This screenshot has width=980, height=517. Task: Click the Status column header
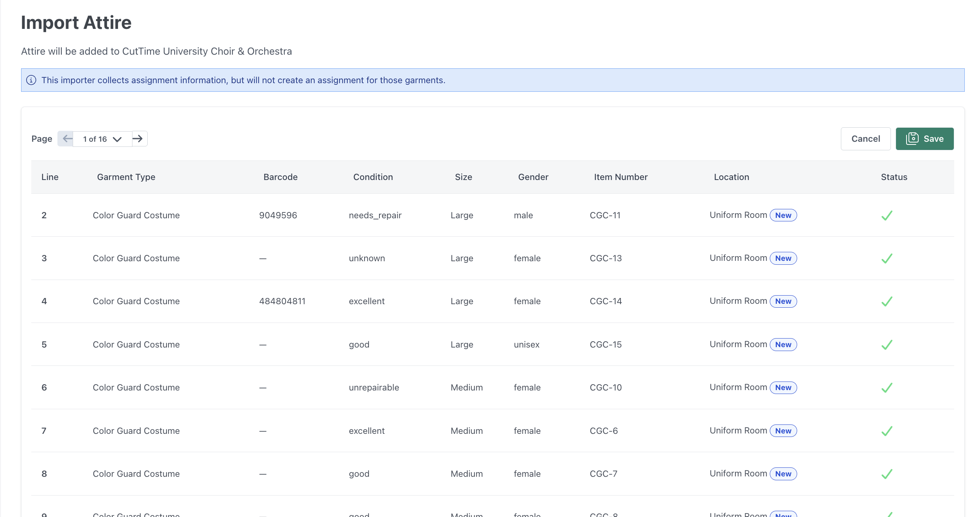(894, 177)
